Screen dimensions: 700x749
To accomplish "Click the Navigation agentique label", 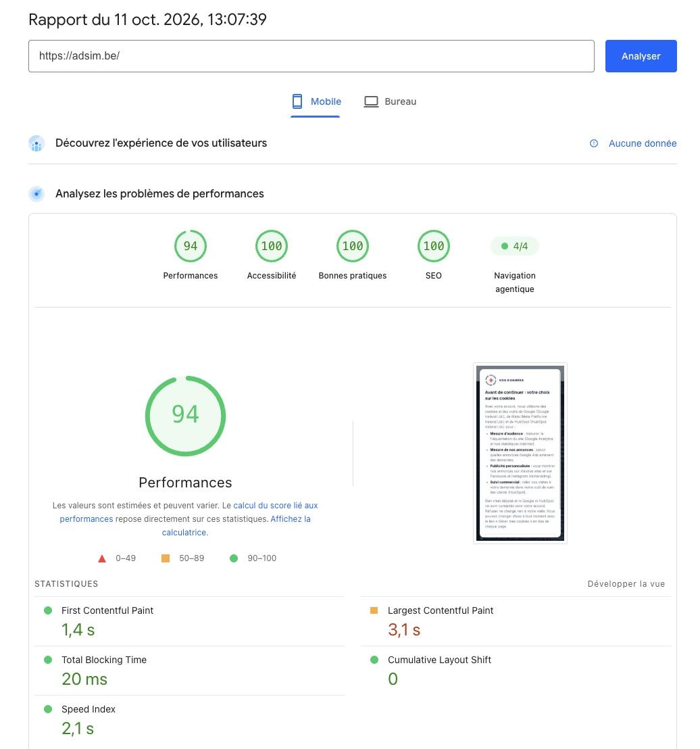I will 515,283.
